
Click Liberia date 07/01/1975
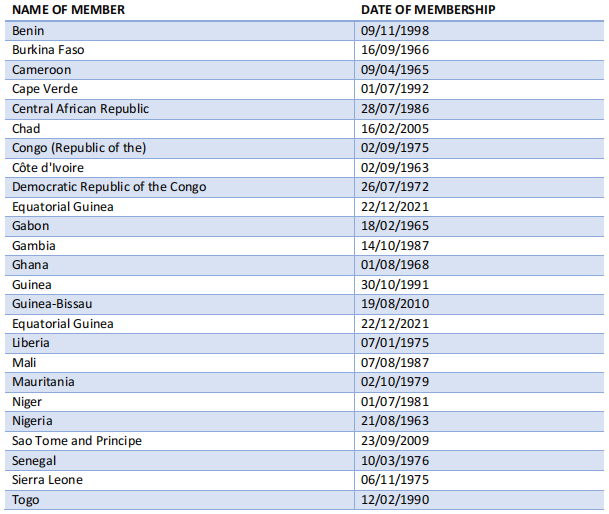(x=395, y=343)
